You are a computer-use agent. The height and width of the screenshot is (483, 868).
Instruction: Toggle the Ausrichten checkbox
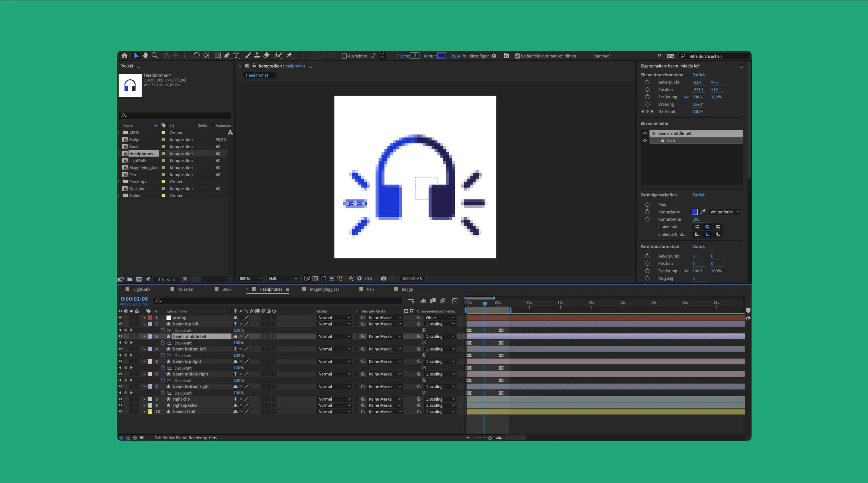click(x=345, y=56)
